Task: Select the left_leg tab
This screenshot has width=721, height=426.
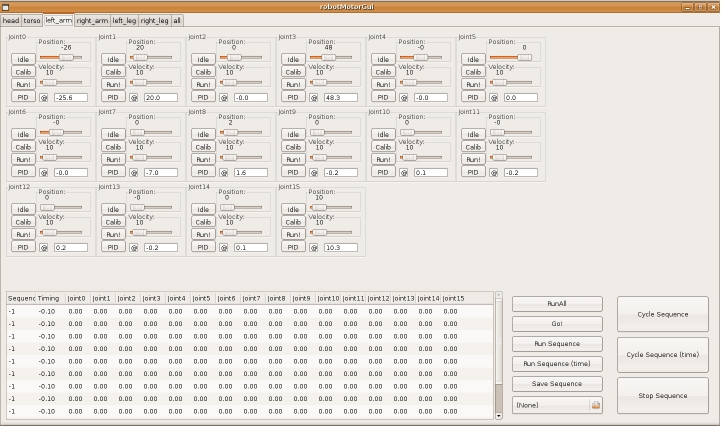Action: coord(125,20)
